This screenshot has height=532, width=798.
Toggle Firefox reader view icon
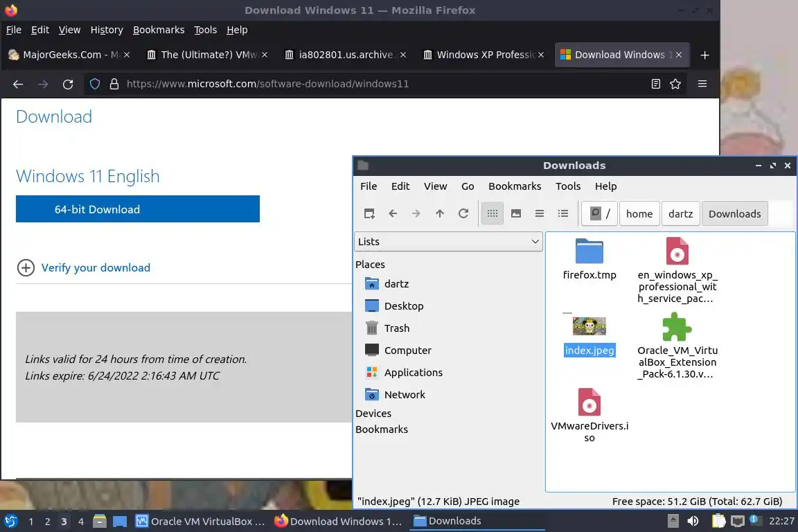[x=655, y=84]
